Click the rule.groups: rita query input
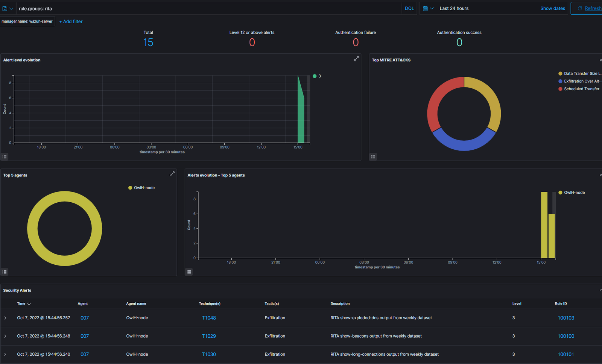 click(207, 8)
